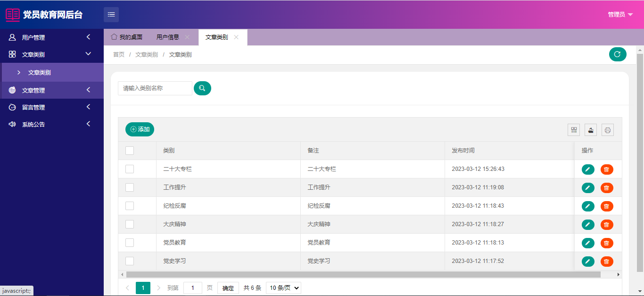Switch to the 我的桌面 tab
644x296 pixels.
[x=127, y=37]
